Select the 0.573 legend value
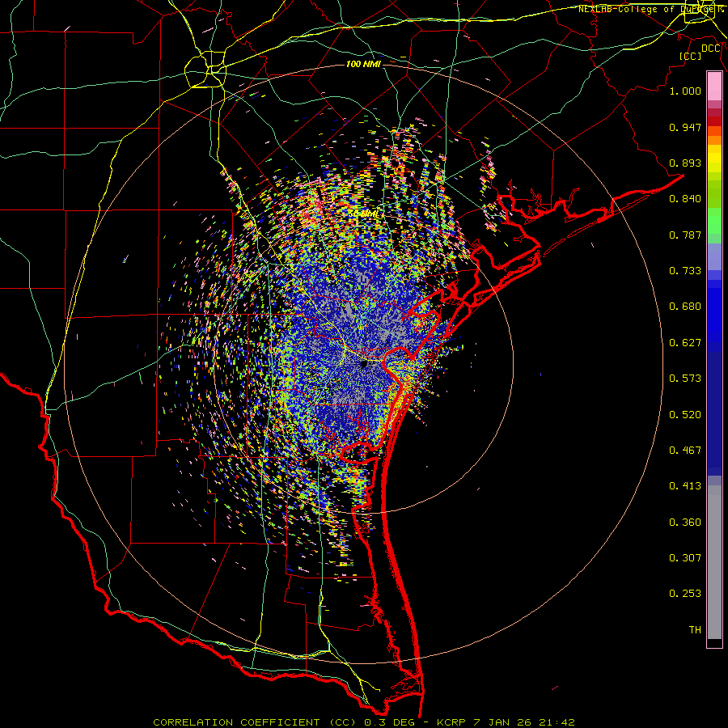Screen dimensions: 728x728 [x=685, y=379]
